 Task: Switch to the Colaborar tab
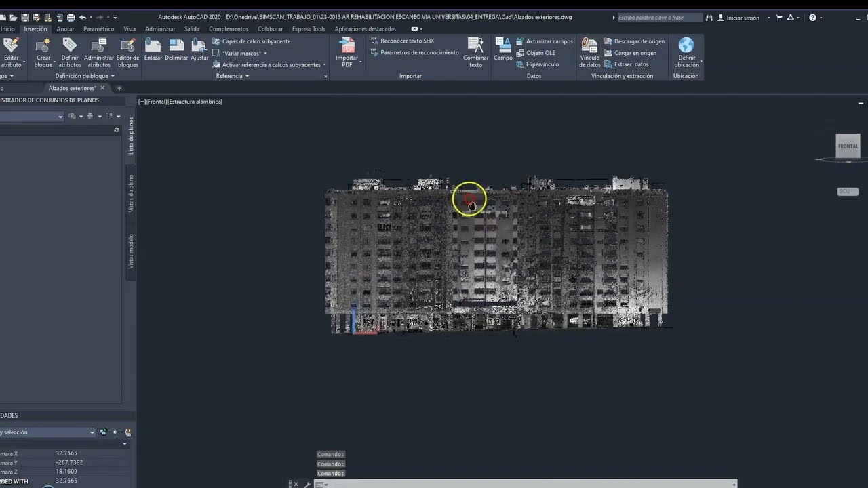coord(271,29)
